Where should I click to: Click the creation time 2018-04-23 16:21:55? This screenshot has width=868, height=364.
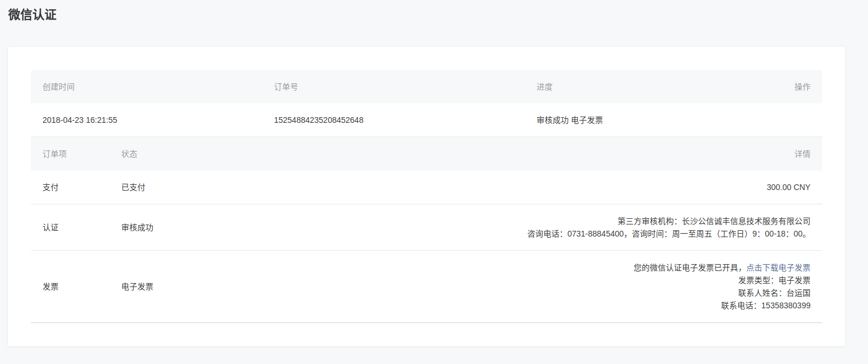pos(80,120)
